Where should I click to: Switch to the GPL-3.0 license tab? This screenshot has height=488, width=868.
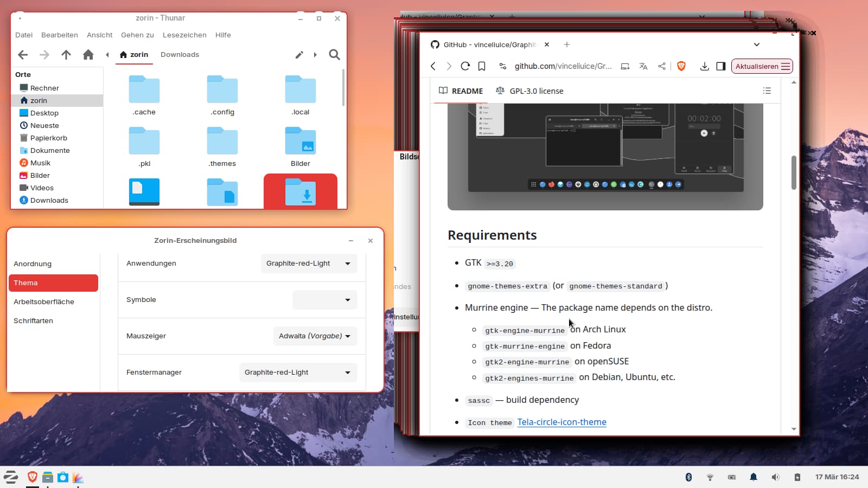pyautogui.click(x=529, y=91)
